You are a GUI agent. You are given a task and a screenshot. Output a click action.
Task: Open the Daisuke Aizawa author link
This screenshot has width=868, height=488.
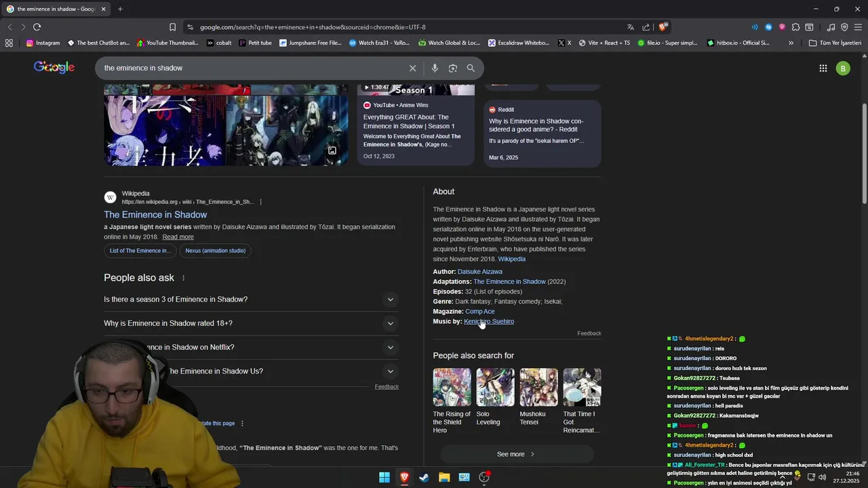pyautogui.click(x=479, y=272)
